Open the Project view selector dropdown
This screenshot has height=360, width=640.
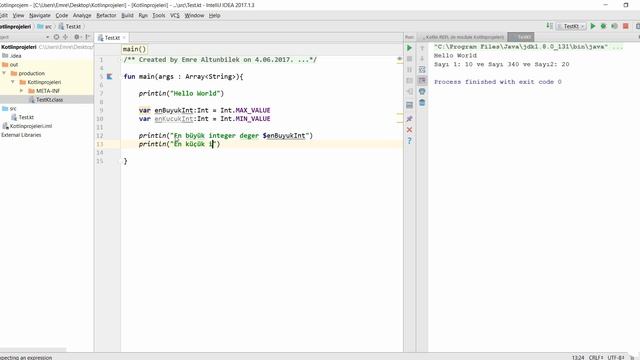coord(47,37)
